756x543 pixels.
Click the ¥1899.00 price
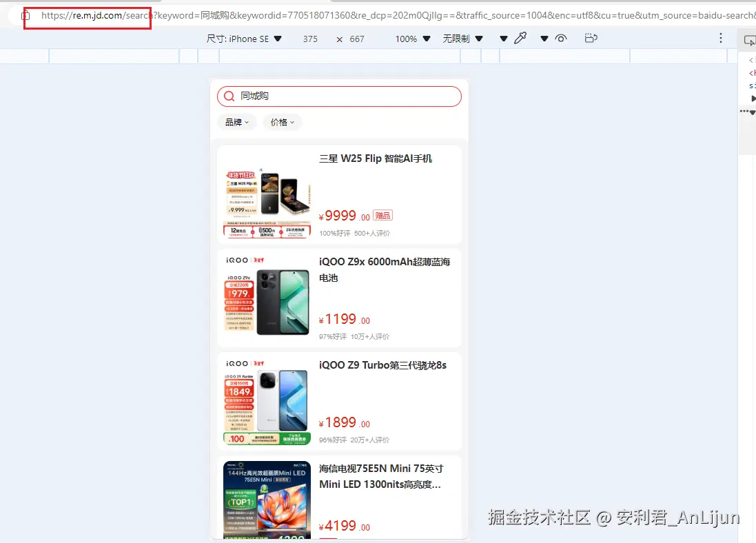pyautogui.click(x=345, y=422)
